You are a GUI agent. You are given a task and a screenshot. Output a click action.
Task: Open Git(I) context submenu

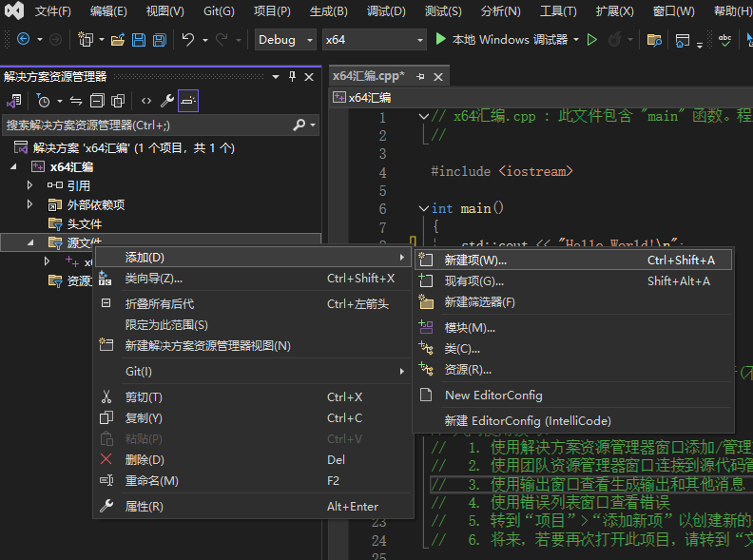[x=253, y=371]
